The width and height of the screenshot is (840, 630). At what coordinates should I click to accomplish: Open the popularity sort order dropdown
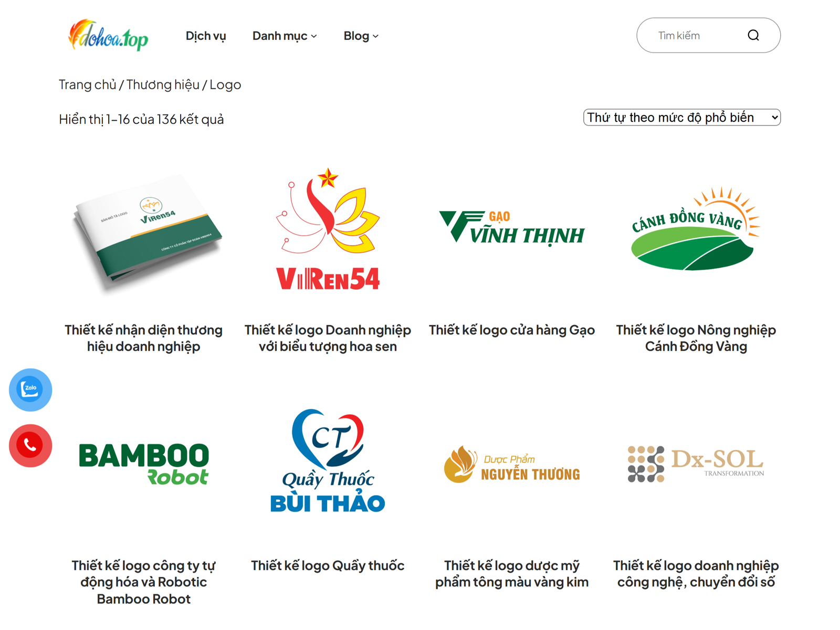point(682,118)
